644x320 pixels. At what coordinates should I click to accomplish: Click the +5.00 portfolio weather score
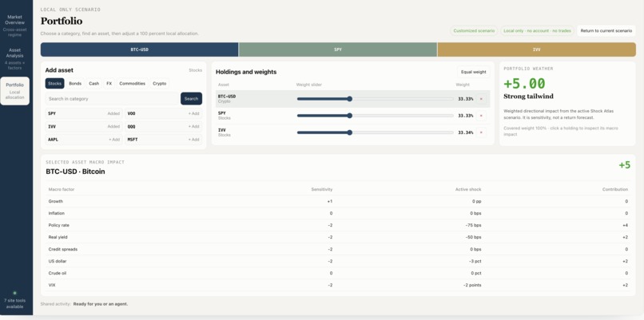point(524,83)
